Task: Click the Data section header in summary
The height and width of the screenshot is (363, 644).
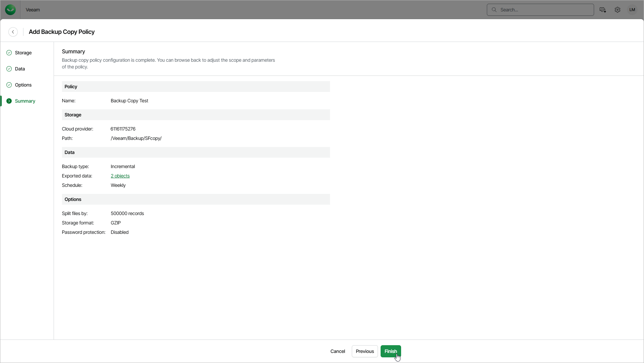Action: [196, 152]
